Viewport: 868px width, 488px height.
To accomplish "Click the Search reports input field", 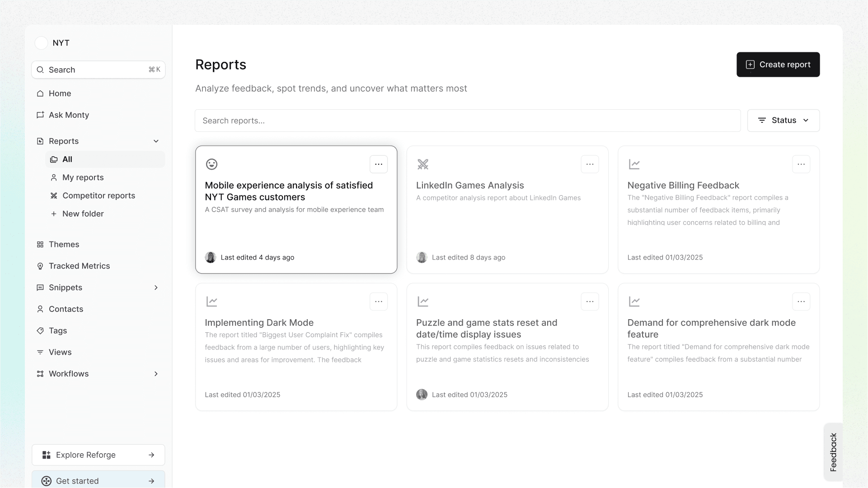I will click(467, 121).
